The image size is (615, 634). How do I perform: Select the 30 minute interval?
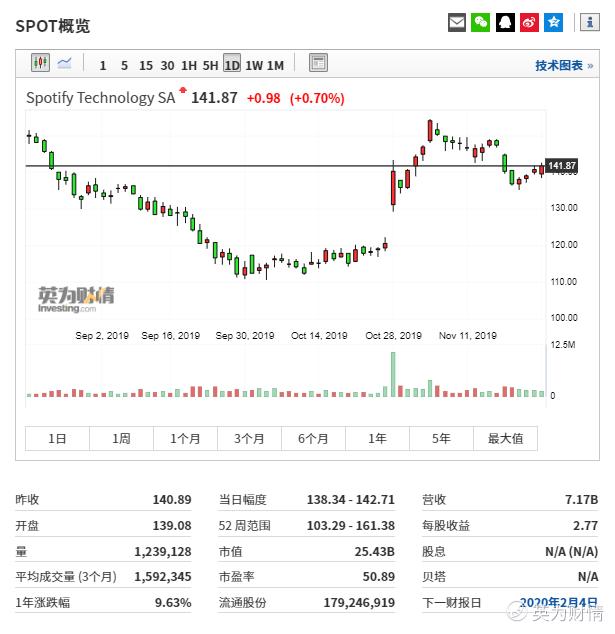coord(167,66)
